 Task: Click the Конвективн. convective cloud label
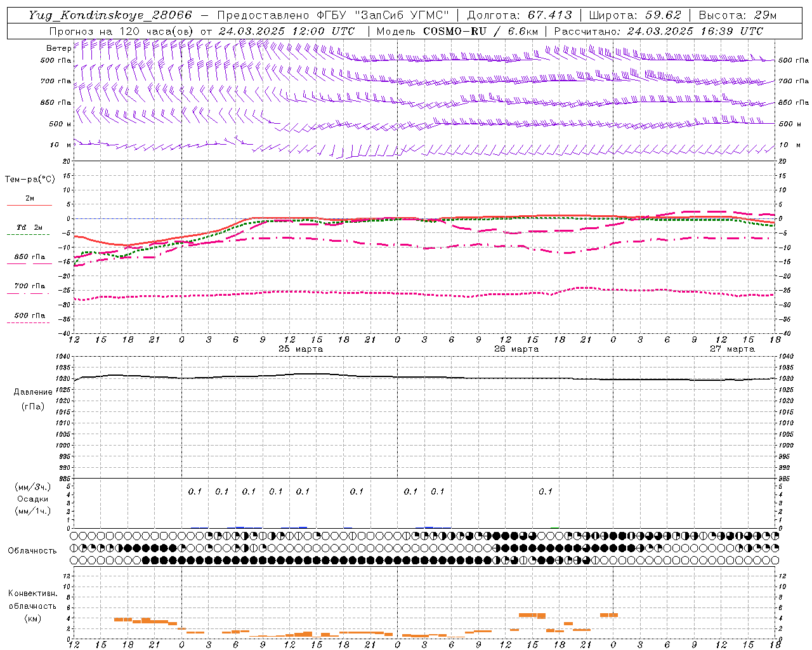(x=32, y=594)
